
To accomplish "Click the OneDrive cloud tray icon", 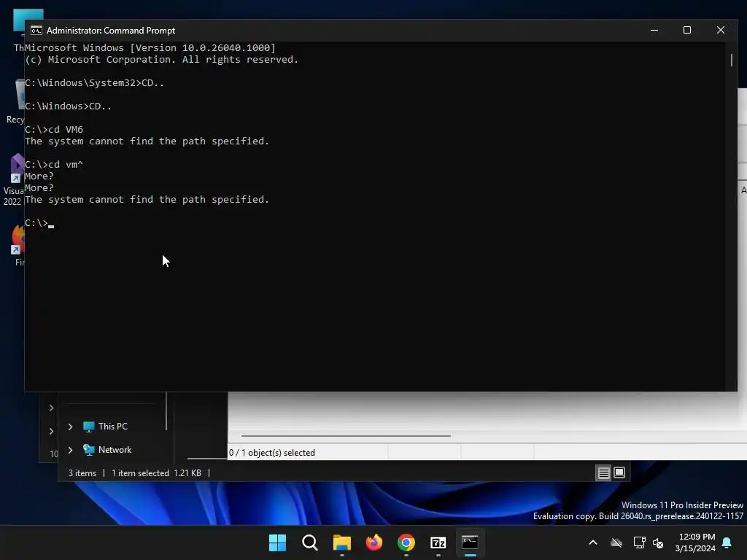I will coord(616,542).
